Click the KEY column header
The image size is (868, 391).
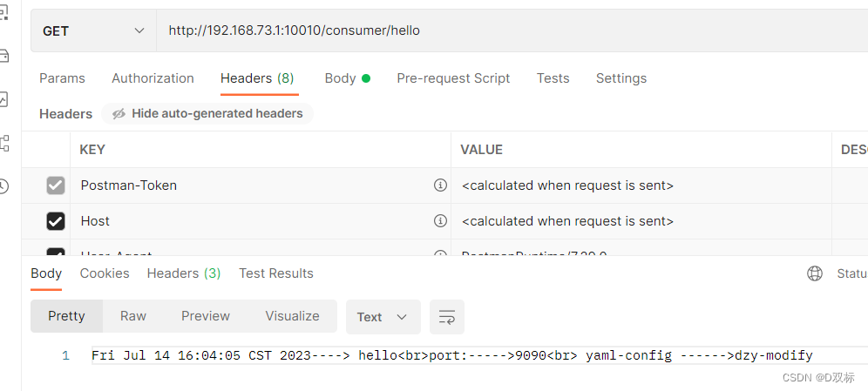[92, 150]
